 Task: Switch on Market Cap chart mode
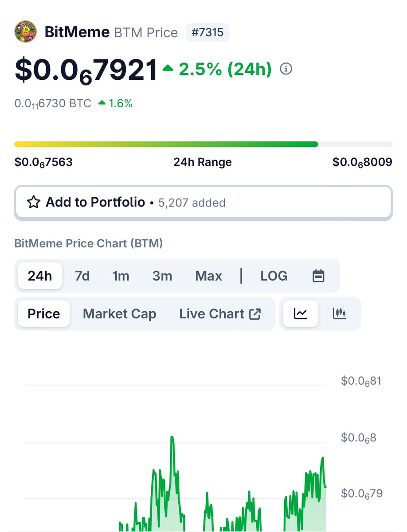coord(119,313)
